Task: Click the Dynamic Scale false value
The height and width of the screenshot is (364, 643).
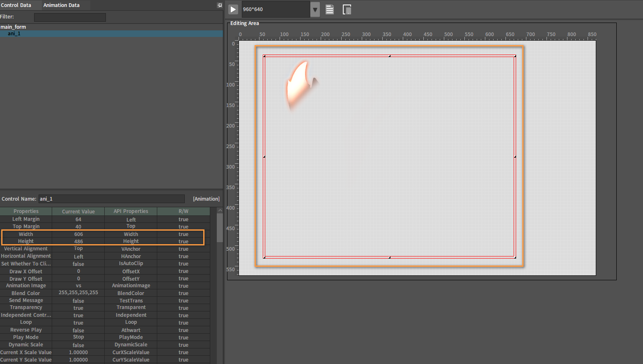Action: pos(78,345)
